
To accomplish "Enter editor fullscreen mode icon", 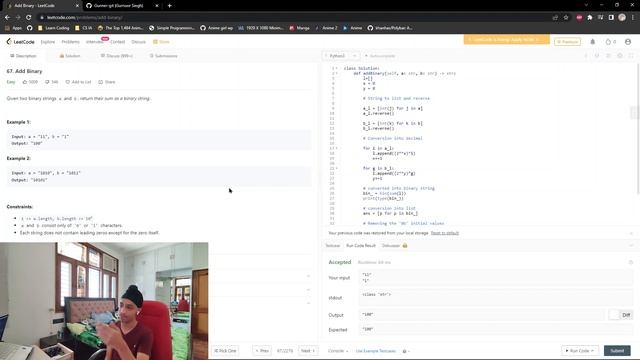I will coord(631,56).
